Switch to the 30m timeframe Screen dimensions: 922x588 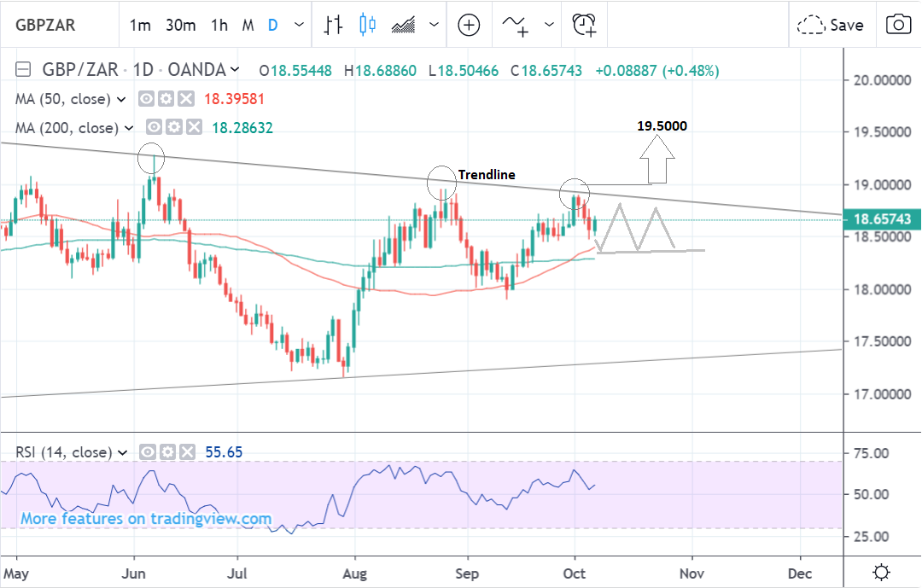point(181,25)
